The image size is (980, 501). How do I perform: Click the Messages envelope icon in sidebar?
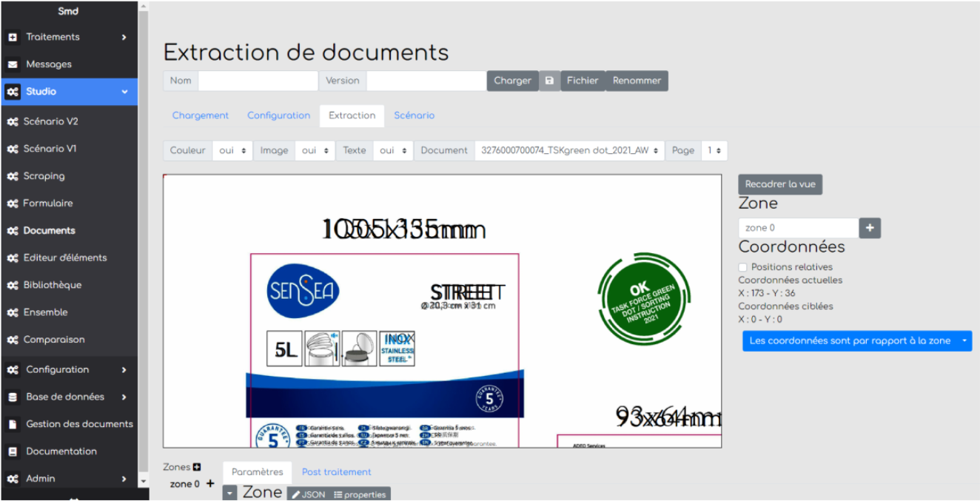click(x=13, y=64)
